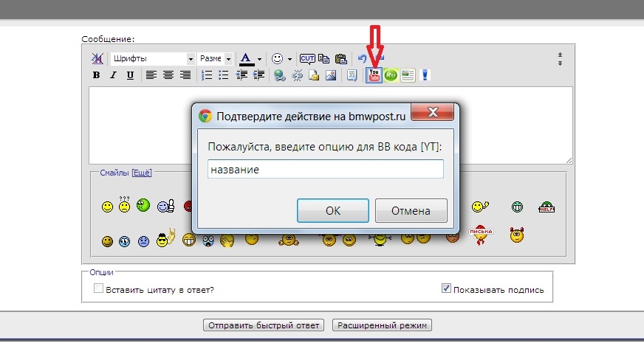Insert a hyperlink with link icon

click(280, 75)
